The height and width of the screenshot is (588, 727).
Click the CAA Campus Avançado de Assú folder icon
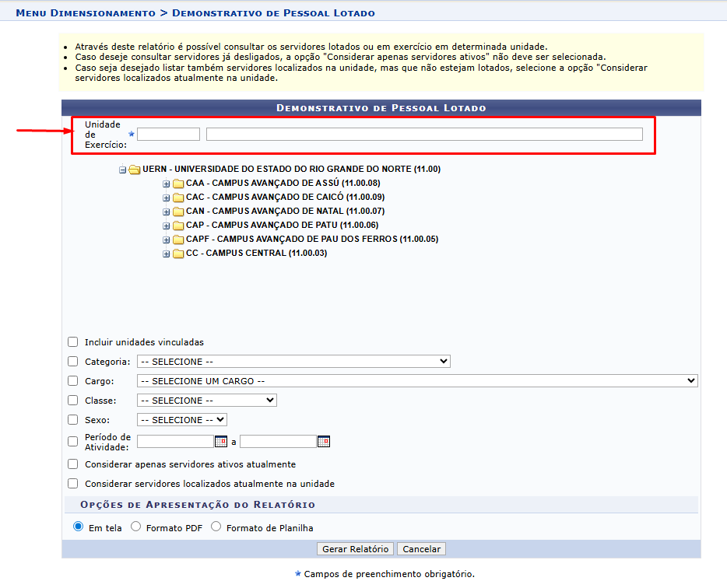click(178, 184)
